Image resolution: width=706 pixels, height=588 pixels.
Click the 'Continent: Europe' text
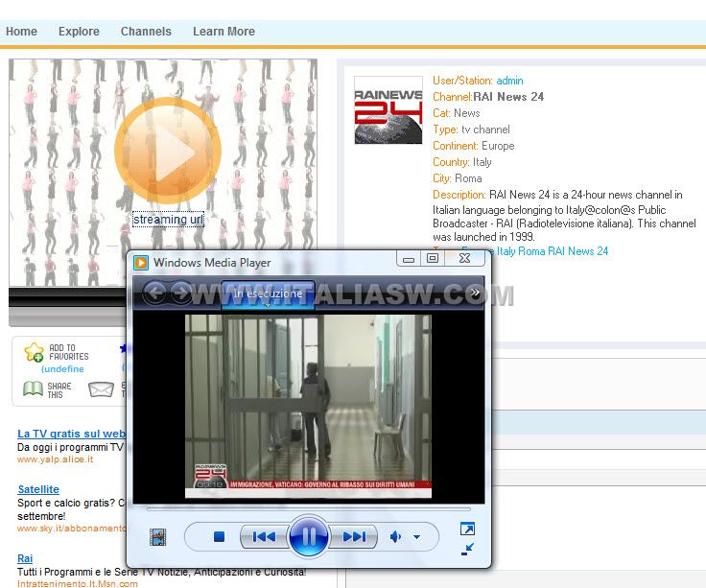tap(474, 146)
